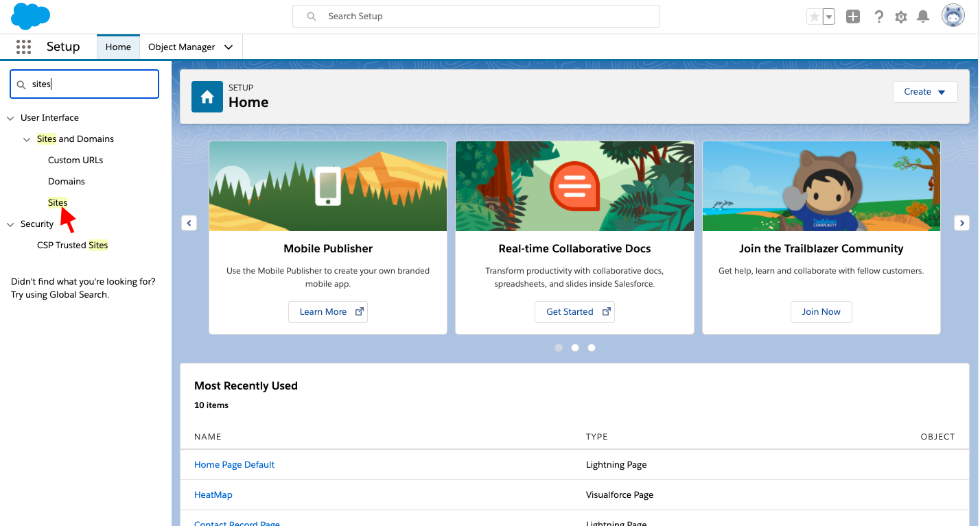Select the second carousel page dot
Screen dimensions: 980x526
point(575,348)
